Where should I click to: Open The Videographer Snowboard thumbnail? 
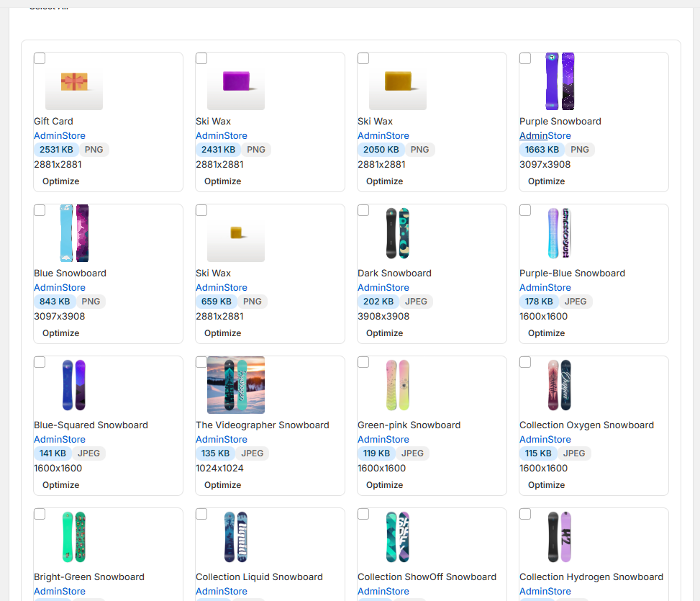point(236,385)
